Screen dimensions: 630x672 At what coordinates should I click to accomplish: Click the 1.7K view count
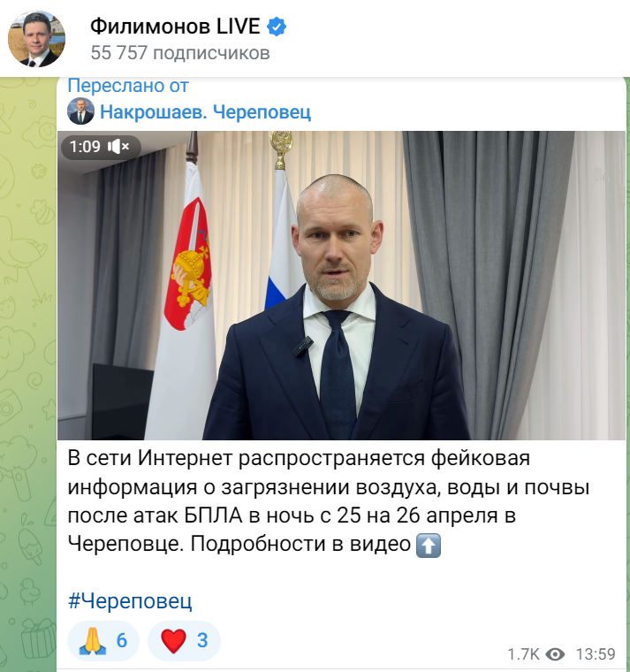(523, 654)
